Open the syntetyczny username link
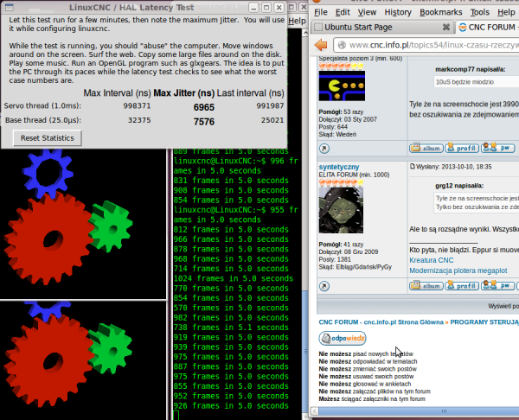 339,167
